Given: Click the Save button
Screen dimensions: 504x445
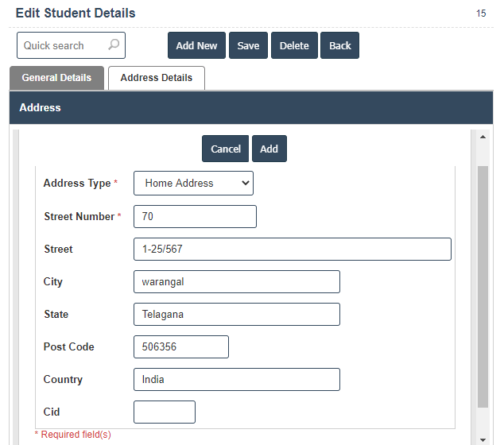Looking at the screenshot, I should [248, 45].
